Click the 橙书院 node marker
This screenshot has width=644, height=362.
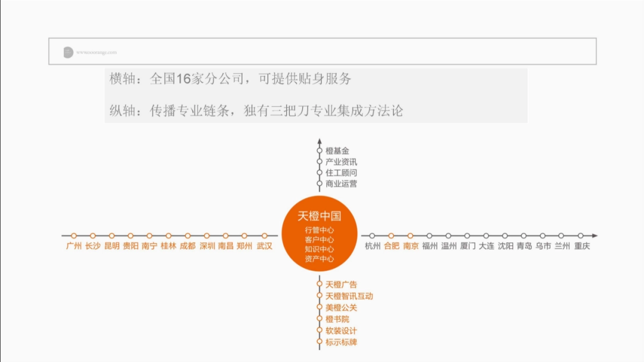pyautogui.click(x=319, y=318)
